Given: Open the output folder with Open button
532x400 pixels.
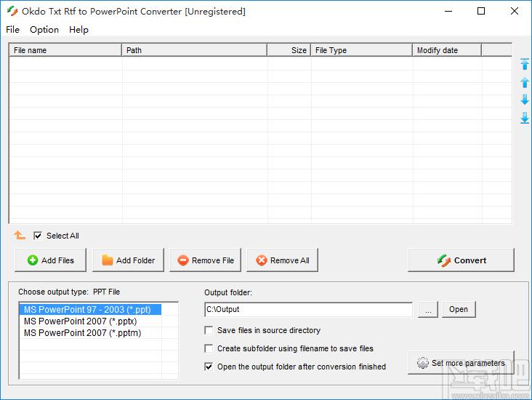Looking at the screenshot, I should [459, 309].
